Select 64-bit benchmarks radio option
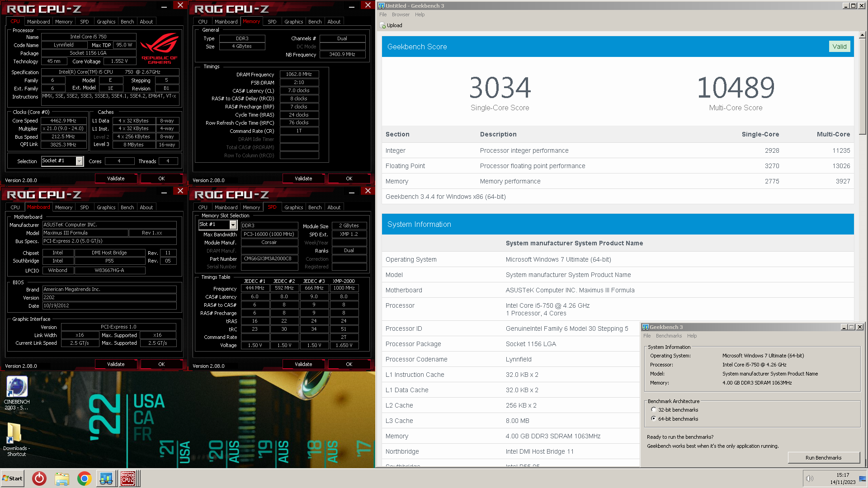Screen dimensions: 868x488 pyautogui.click(x=654, y=419)
